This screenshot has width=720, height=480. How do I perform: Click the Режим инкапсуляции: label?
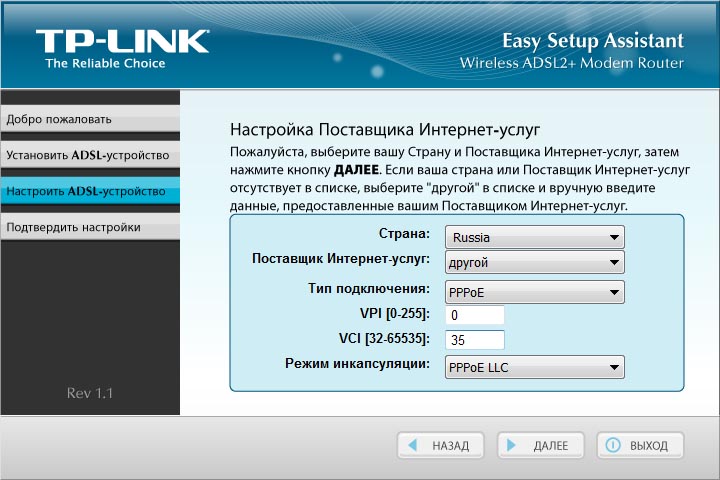pos(357,363)
